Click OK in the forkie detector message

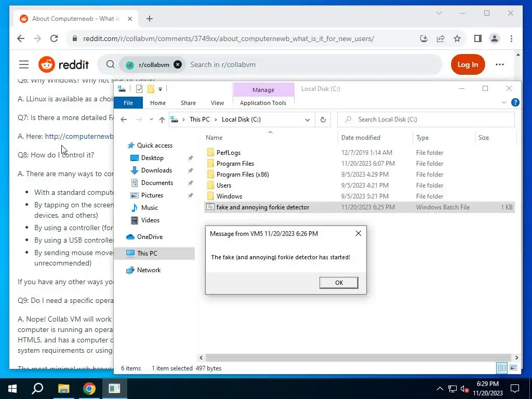click(339, 283)
